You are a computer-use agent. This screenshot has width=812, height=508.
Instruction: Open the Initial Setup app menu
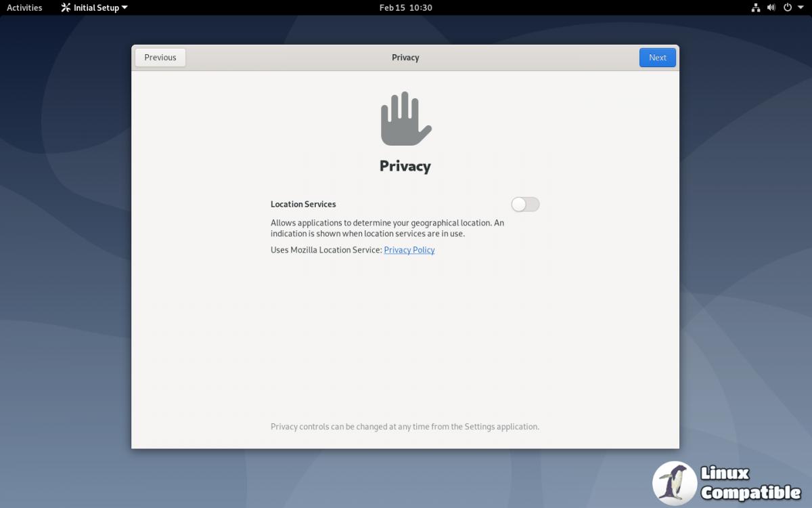tap(95, 7)
